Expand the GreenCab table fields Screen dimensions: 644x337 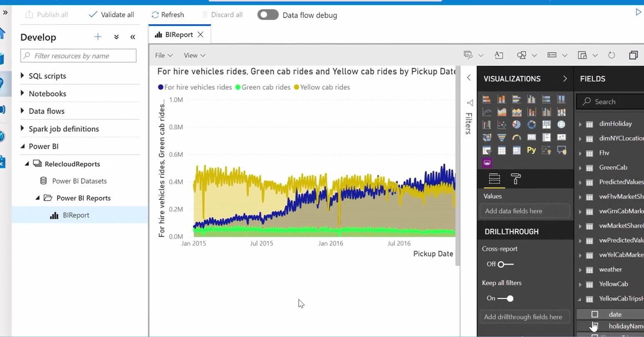[580, 168]
